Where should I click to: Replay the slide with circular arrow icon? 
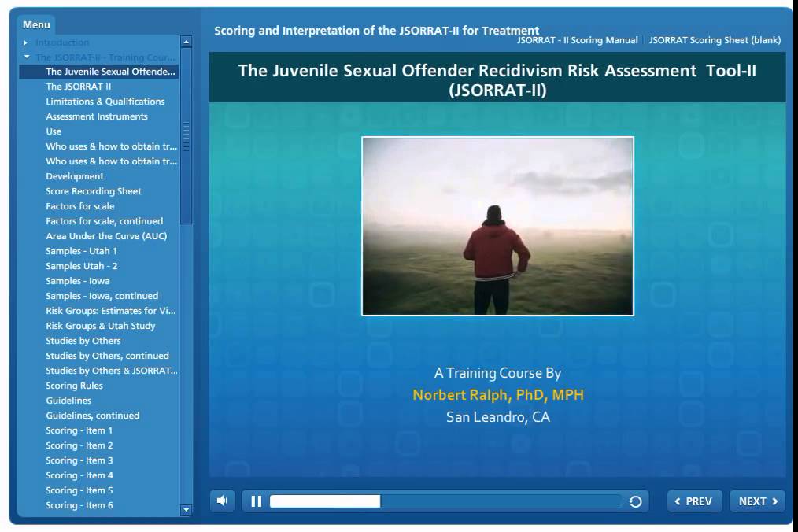point(635,501)
